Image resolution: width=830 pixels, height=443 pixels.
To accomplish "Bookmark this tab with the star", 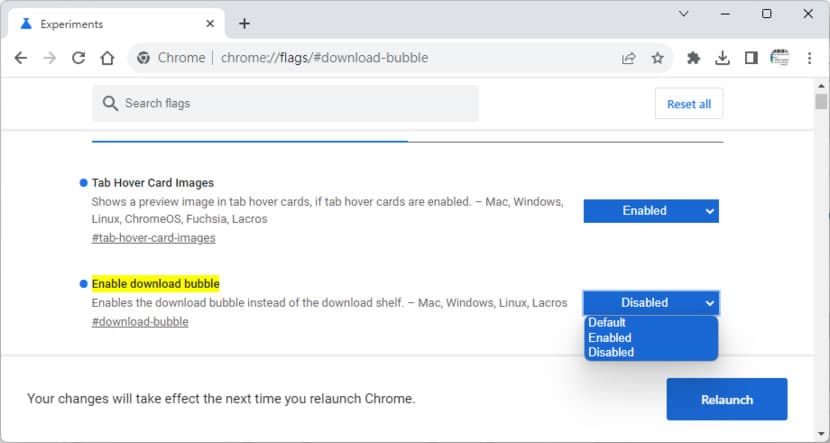I will tap(657, 58).
